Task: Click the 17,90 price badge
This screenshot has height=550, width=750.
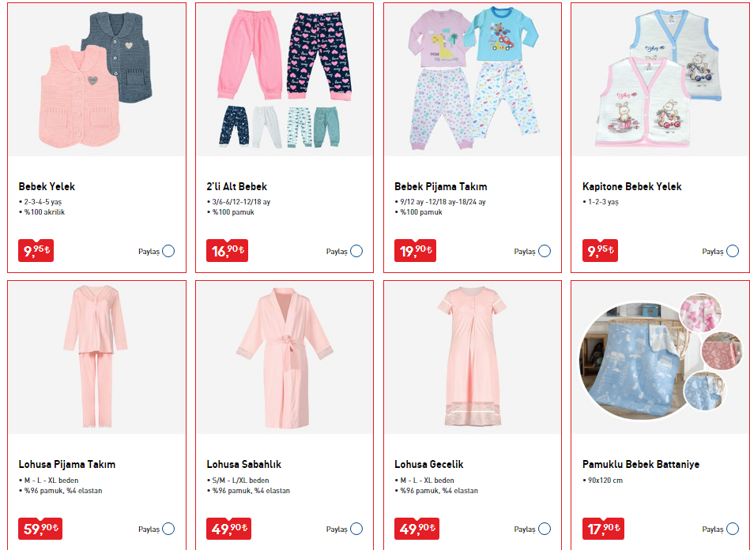Action: coord(603,528)
